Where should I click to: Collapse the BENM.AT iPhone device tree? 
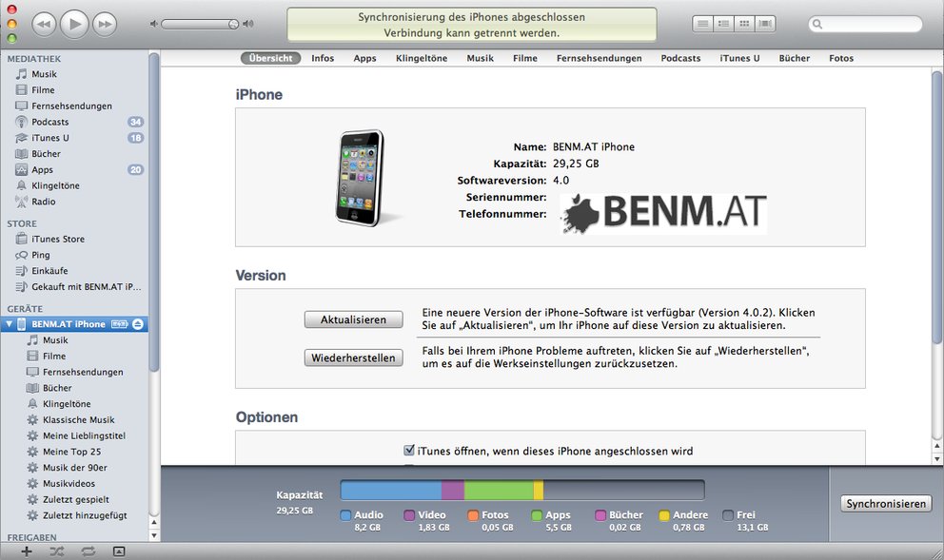[9, 324]
